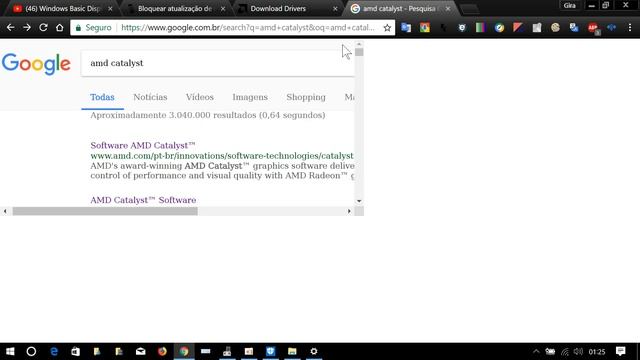
Task: Open Cortana circle on the taskbar
Action: tap(31, 351)
